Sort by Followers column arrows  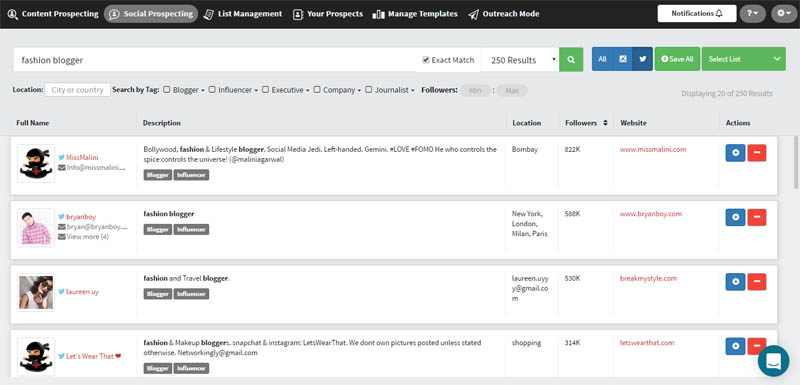[x=605, y=123]
